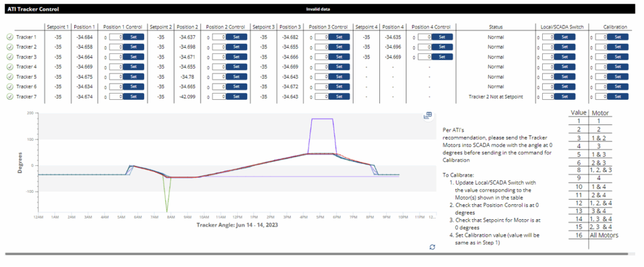The height and width of the screenshot is (267, 644).
Task: Click the Tracker 6 green status check icon
Action: click(9, 87)
